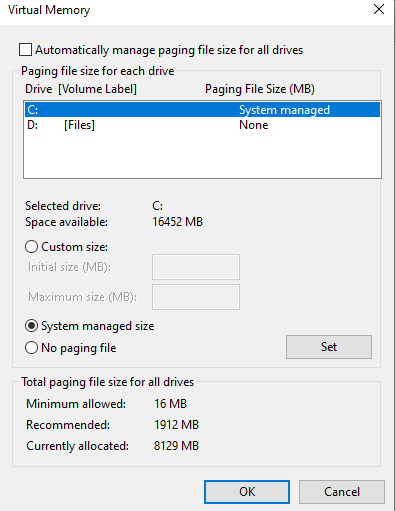
Task: Click the None entry for D: drive
Action: (x=254, y=125)
